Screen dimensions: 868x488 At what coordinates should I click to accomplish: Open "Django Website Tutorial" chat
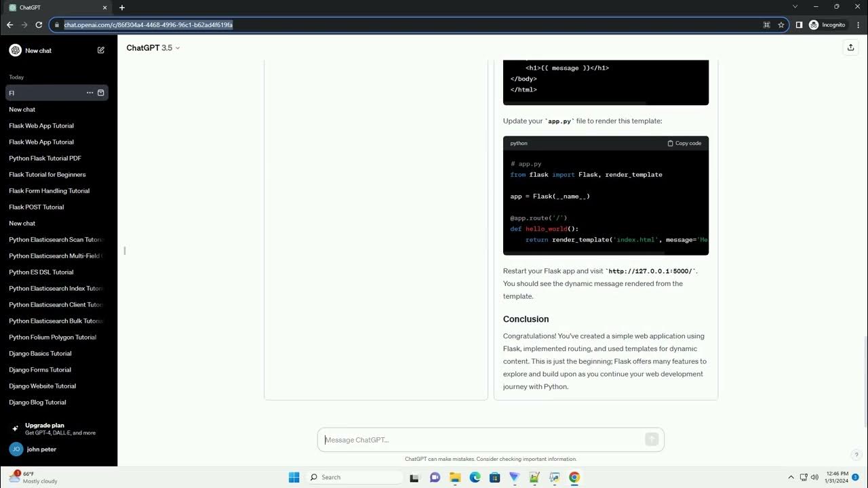(x=57, y=386)
